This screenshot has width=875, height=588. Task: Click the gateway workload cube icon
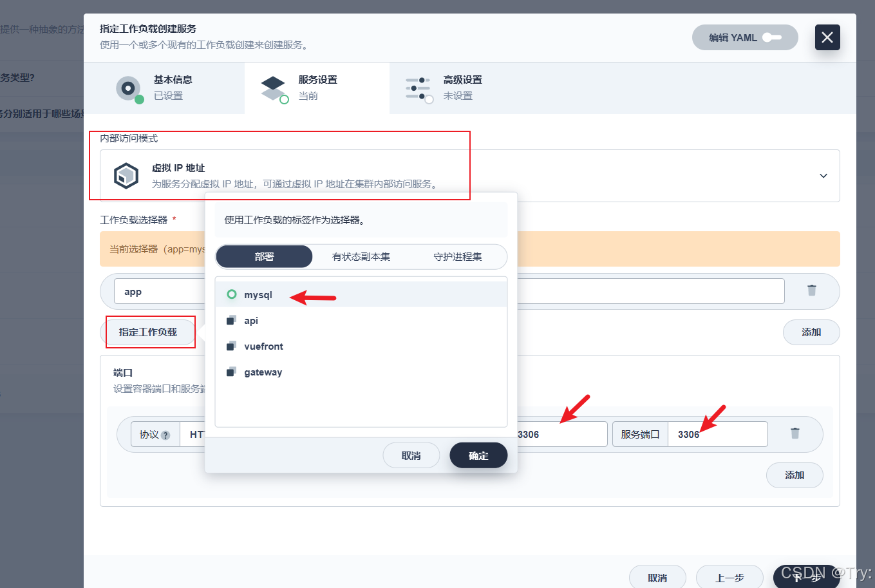(x=232, y=372)
